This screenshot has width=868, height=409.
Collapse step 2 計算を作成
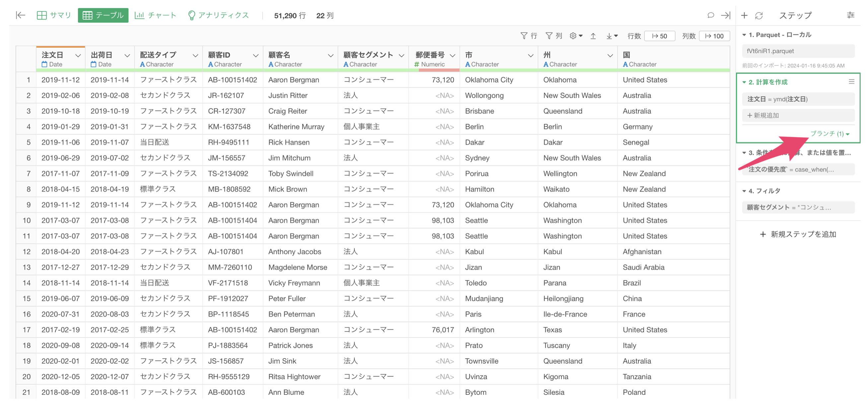(744, 82)
